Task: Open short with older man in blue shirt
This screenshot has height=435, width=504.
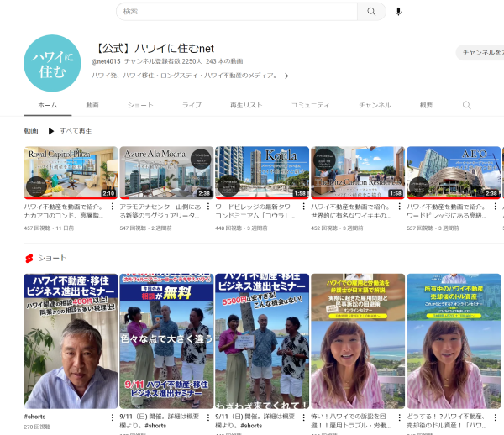Action: [x=71, y=341]
